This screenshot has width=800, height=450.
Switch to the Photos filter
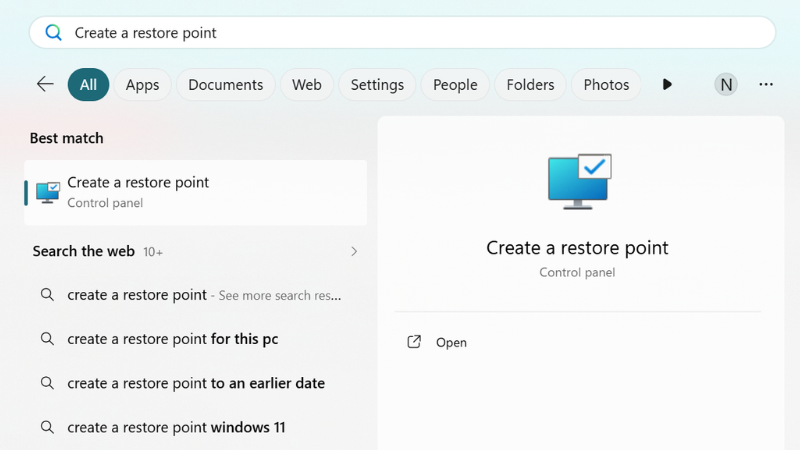pyautogui.click(x=606, y=85)
